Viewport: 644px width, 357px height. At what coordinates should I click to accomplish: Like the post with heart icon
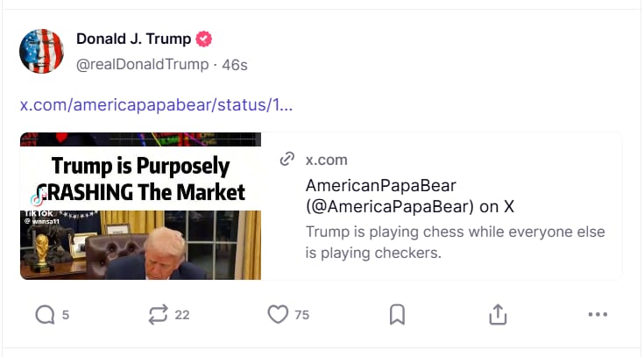click(x=278, y=314)
